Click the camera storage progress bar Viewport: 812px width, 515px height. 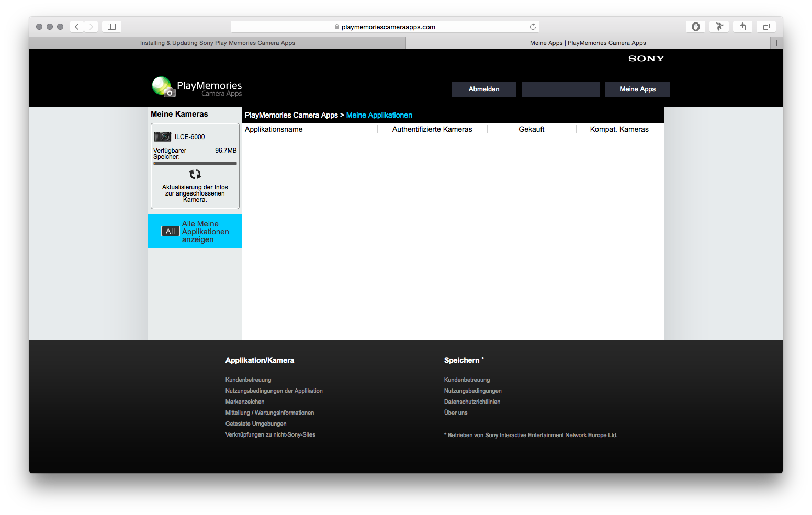[x=195, y=163]
